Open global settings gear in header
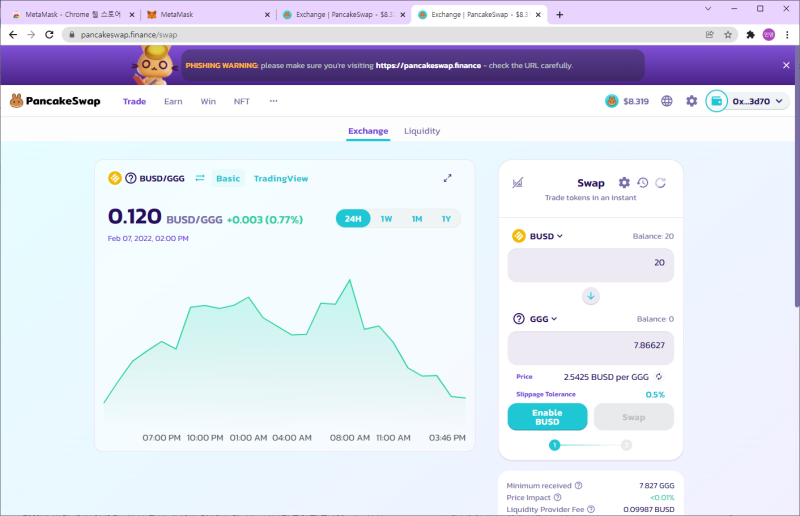Image resolution: width=800 pixels, height=516 pixels. tap(691, 101)
